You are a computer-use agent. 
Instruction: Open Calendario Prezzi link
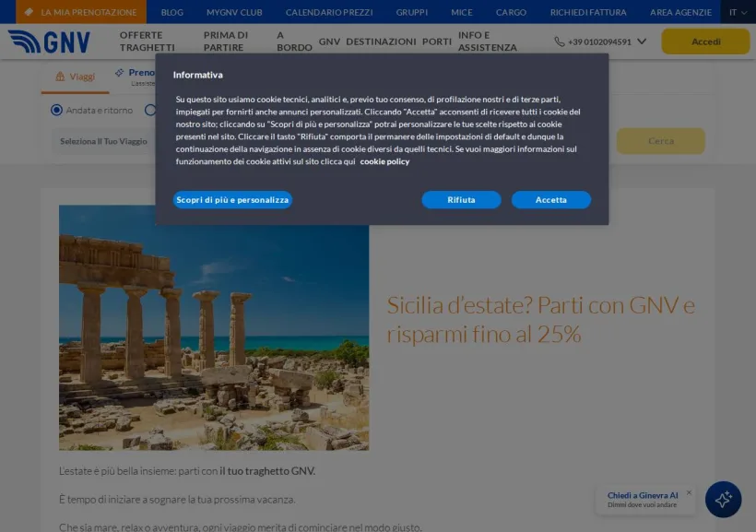(x=329, y=12)
